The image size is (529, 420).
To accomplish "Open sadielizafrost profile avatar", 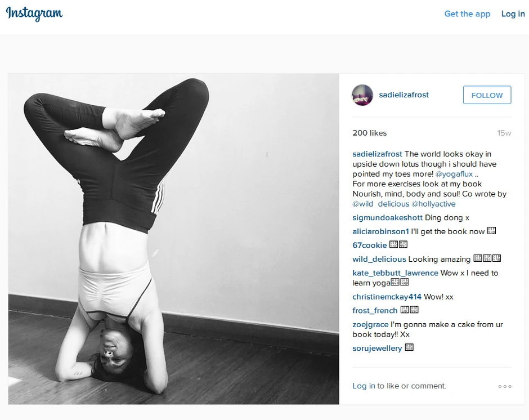I will 362,95.
